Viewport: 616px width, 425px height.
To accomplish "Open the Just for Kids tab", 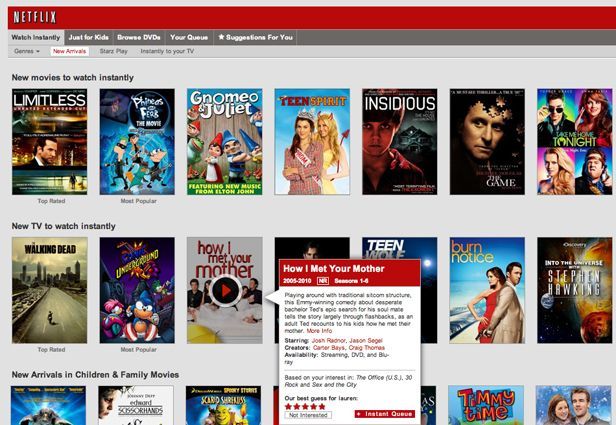I will (x=88, y=37).
